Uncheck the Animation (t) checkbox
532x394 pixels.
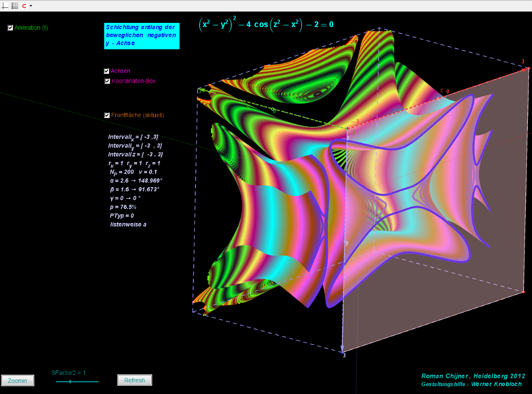[x=10, y=28]
